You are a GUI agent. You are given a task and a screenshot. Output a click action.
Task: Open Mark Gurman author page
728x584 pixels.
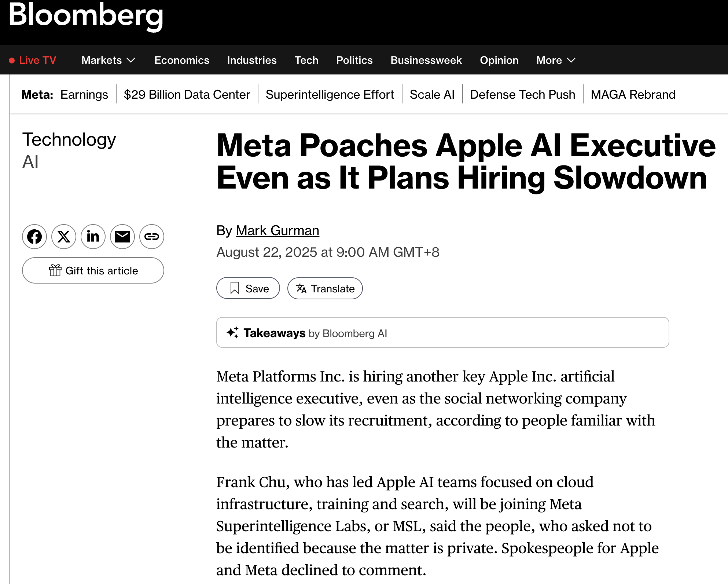tap(277, 231)
